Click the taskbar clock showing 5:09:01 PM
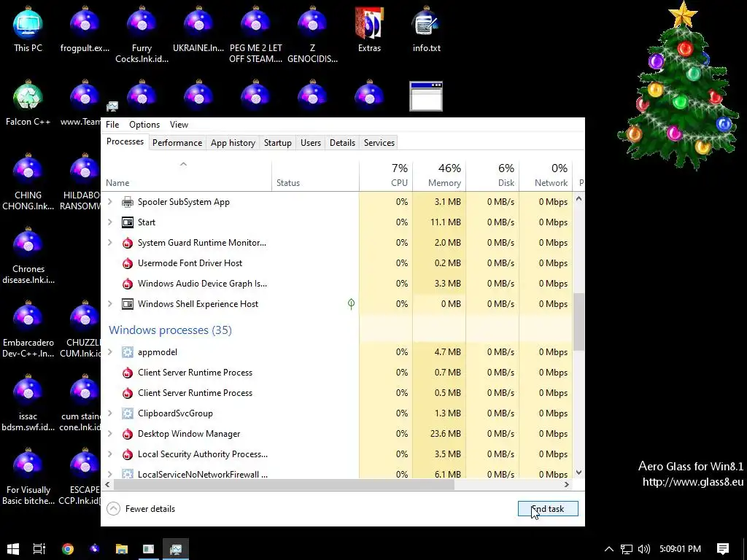 pyautogui.click(x=680, y=549)
